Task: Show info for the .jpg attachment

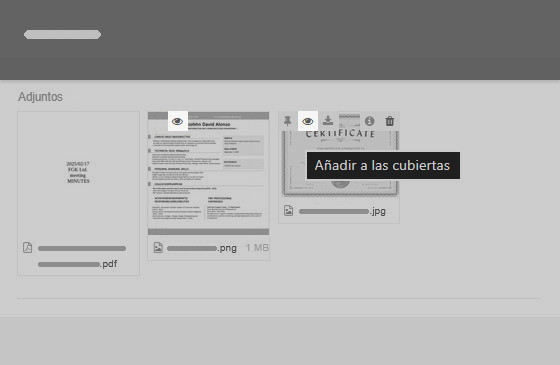Action: 370,121
